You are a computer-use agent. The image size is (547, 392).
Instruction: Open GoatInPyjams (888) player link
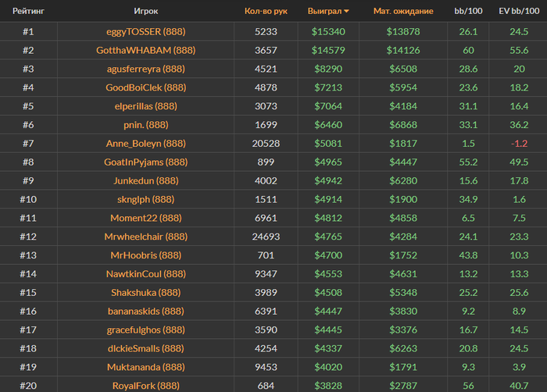pyautogui.click(x=146, y=162)
